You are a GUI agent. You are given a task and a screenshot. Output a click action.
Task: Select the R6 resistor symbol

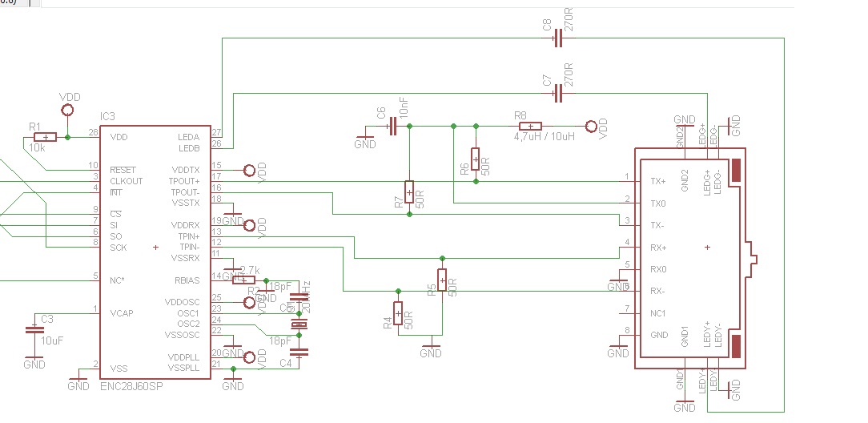[x=476, y=159]
